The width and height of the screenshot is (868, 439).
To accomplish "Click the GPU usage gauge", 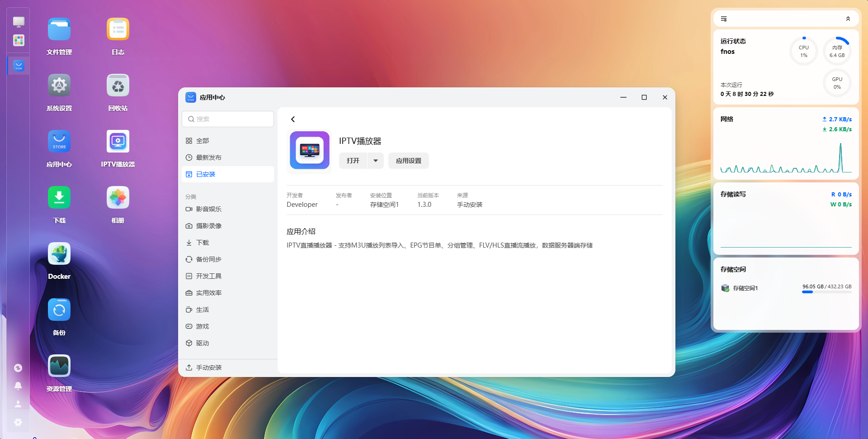I will tap(837, 83).
